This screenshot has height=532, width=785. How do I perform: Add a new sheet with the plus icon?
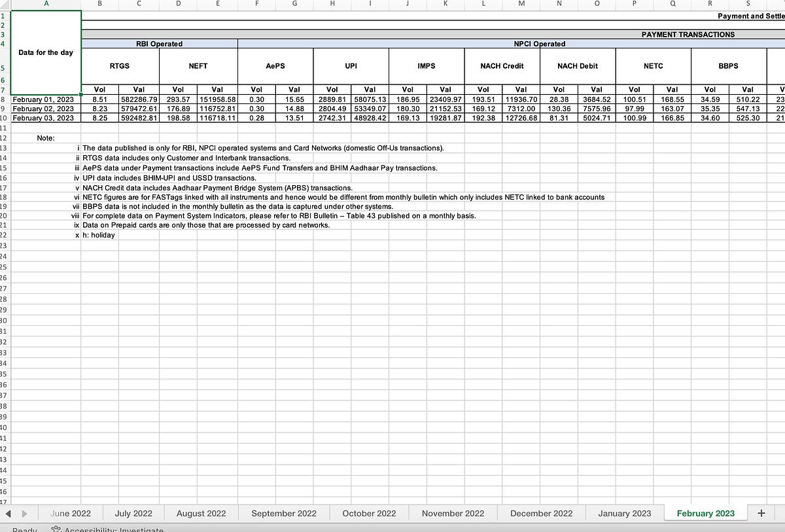[761, 513]
